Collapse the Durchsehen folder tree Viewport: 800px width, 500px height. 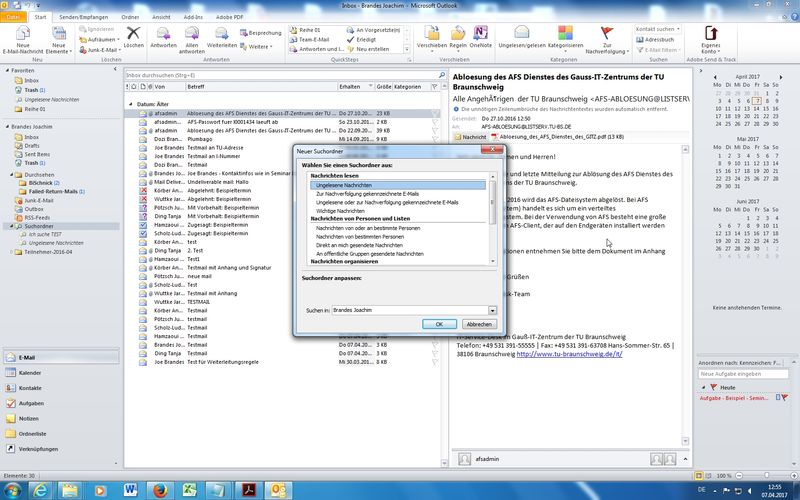[12, 174]
